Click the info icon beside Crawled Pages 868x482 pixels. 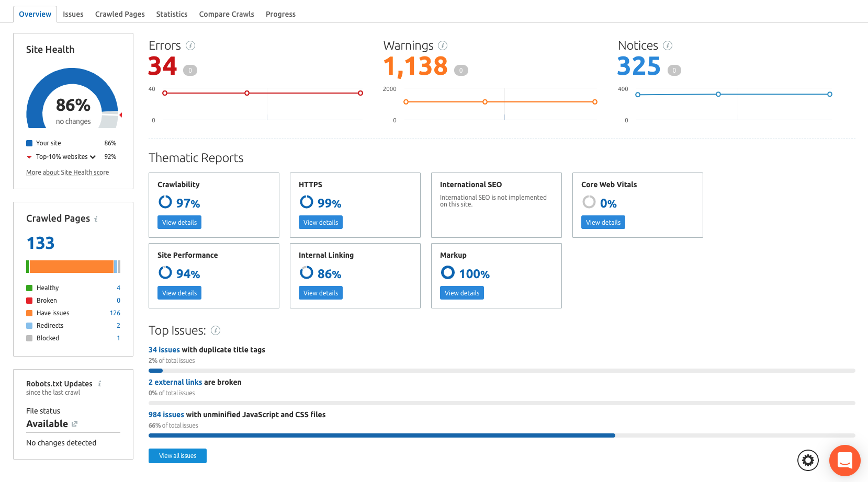click(x=96, y=219)
